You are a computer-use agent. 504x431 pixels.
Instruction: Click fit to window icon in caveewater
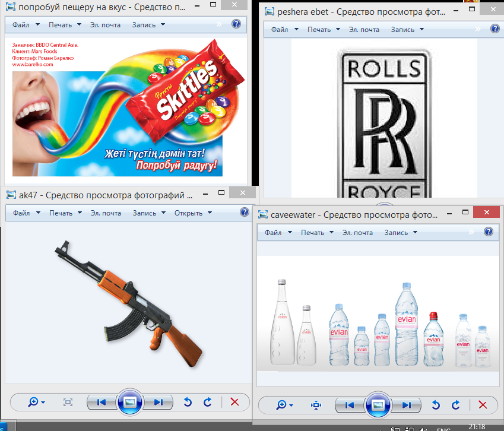[316, 405]
